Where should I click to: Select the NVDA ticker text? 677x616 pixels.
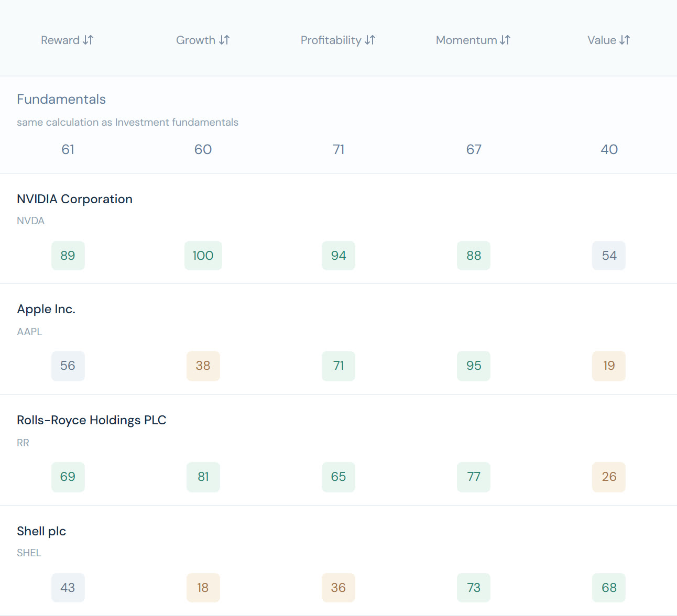[30, 221]
